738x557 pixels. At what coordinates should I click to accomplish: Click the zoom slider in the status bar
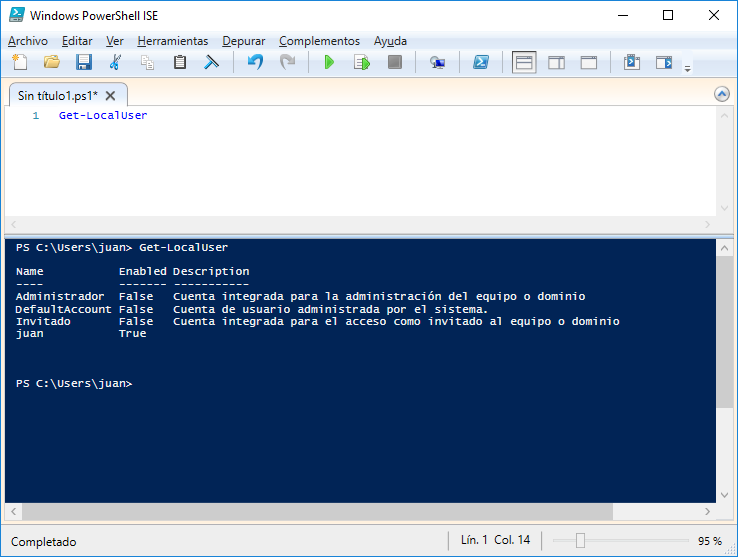pyautogui.click(x=580, y=541)
